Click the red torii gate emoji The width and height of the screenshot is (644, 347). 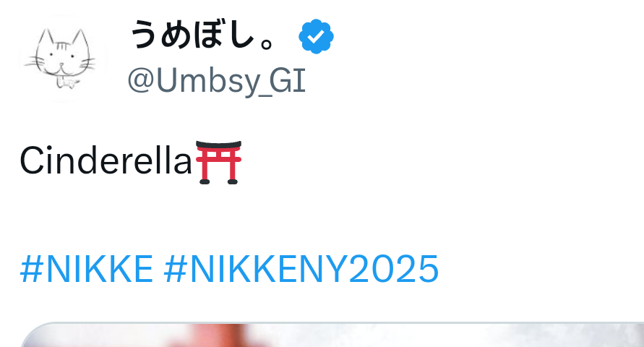click(218, 162)
